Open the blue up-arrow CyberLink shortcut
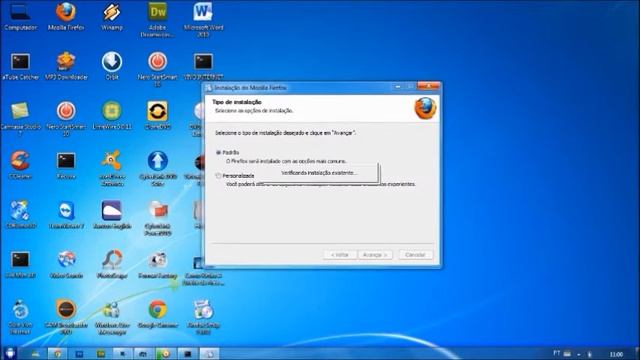This screenshot has width=640, height=360. pyautogui.click(x=157, y=168)
